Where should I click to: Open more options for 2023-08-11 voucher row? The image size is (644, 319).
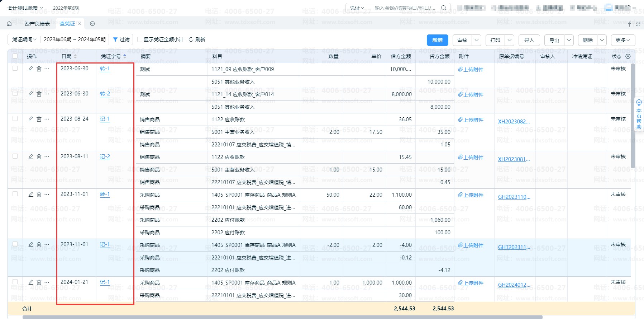(47, 156)
